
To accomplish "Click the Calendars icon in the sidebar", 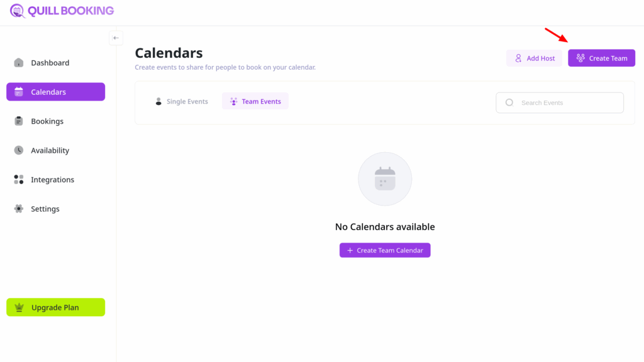I will point(19,92).
